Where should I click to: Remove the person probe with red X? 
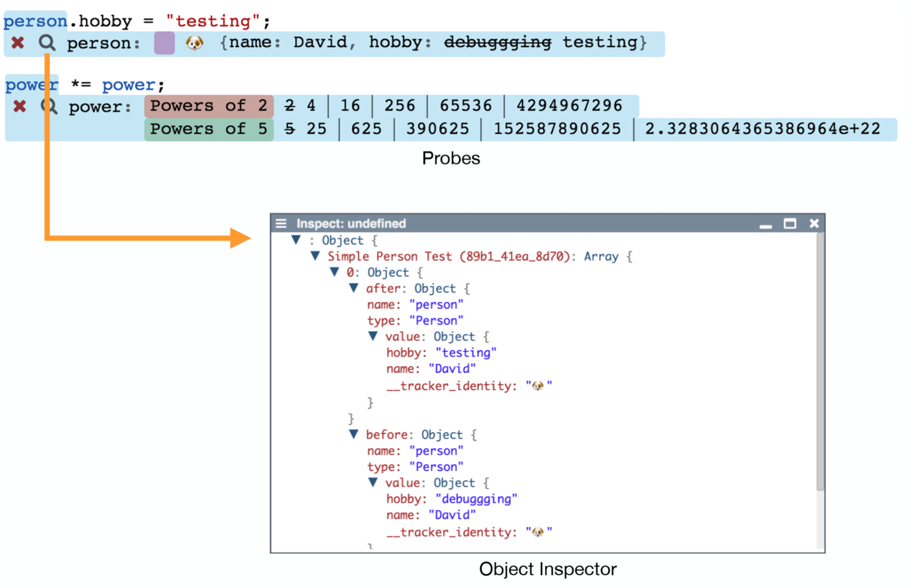18,43
